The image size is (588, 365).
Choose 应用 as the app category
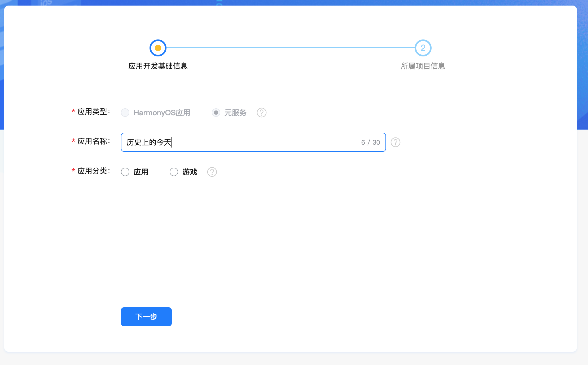point(125,172)
